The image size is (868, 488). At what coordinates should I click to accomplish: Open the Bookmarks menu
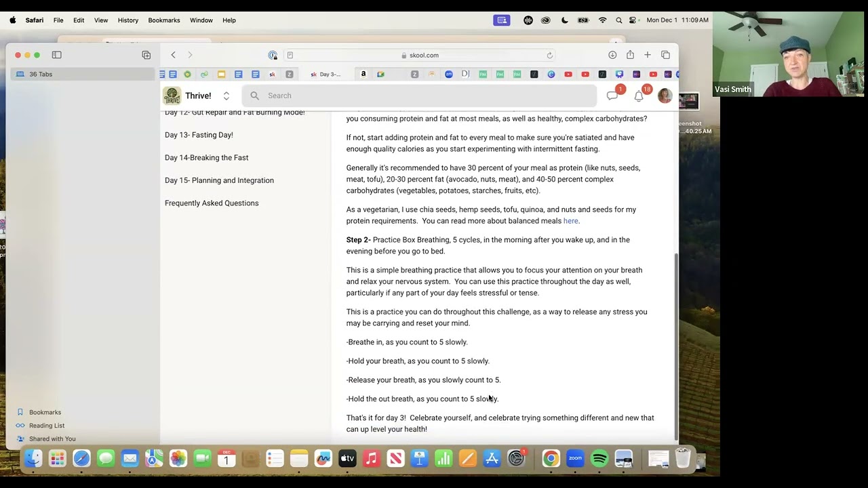[x=164, y=20]
